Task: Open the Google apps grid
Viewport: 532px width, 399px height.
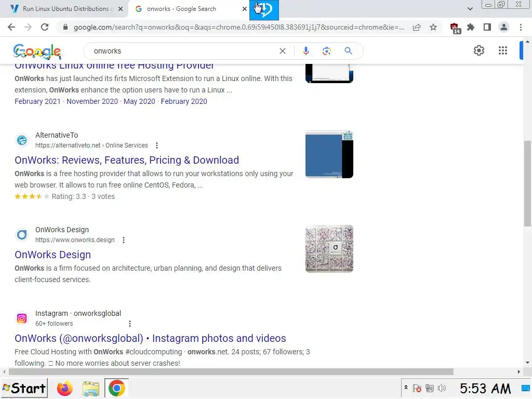Action: coord(503,50)
